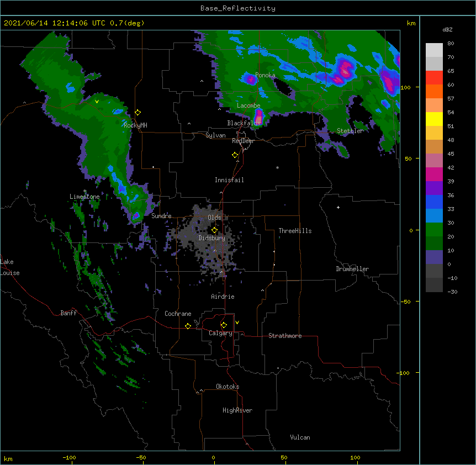
Task: Pick the magenta 39-42 dBZ legend swatch
Action: 434,174
